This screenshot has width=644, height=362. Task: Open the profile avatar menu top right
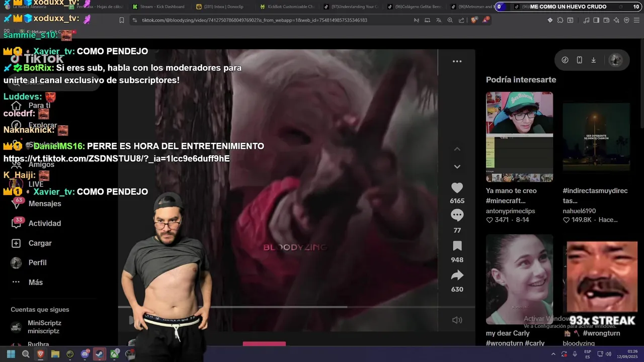click(615, 60)
